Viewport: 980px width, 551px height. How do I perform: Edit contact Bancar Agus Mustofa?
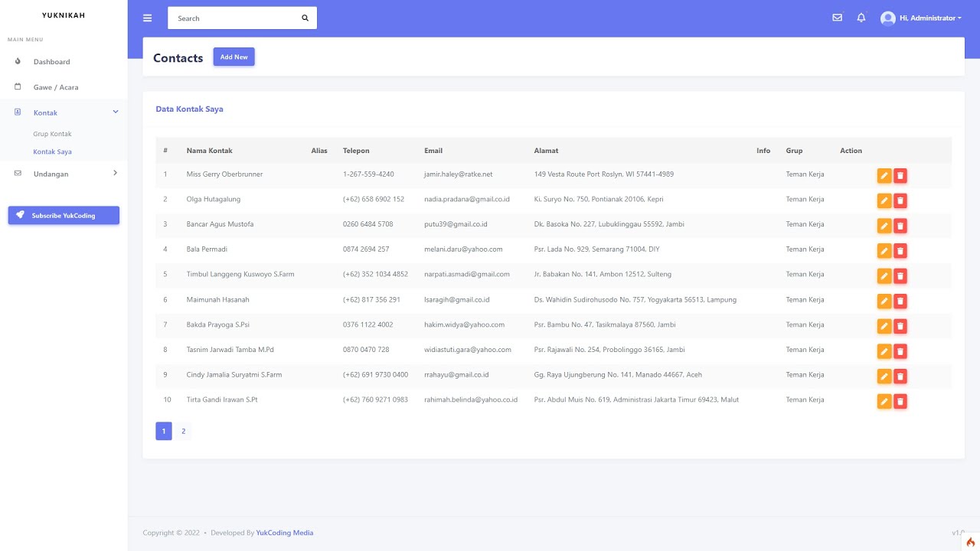(884, 226)
